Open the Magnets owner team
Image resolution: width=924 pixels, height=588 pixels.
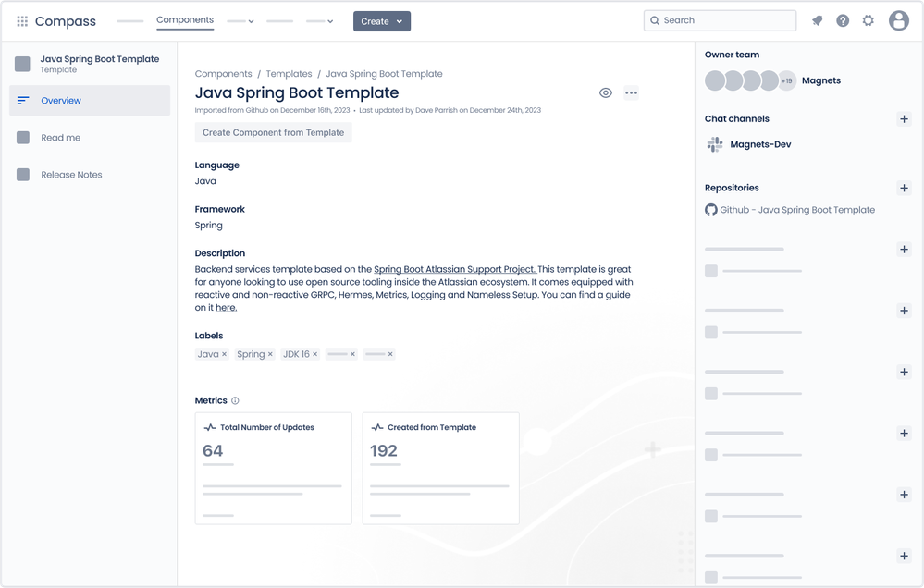(x=821, y=80)
